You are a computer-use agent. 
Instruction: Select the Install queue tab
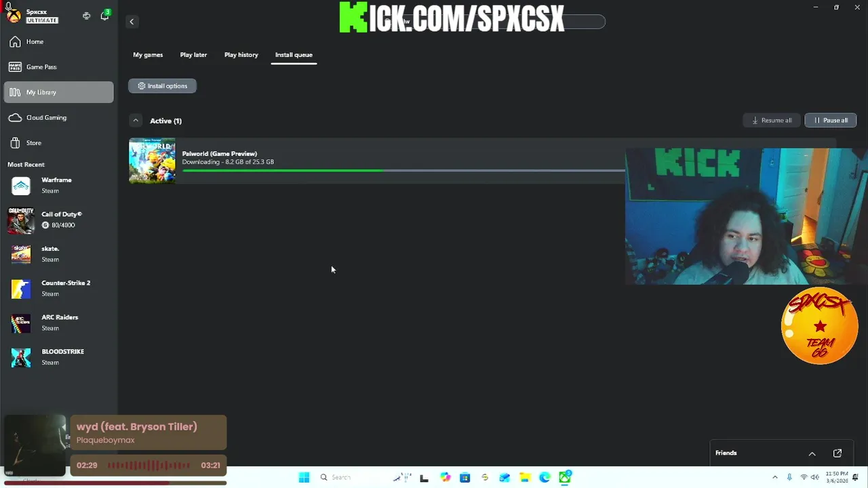[294, 55]
